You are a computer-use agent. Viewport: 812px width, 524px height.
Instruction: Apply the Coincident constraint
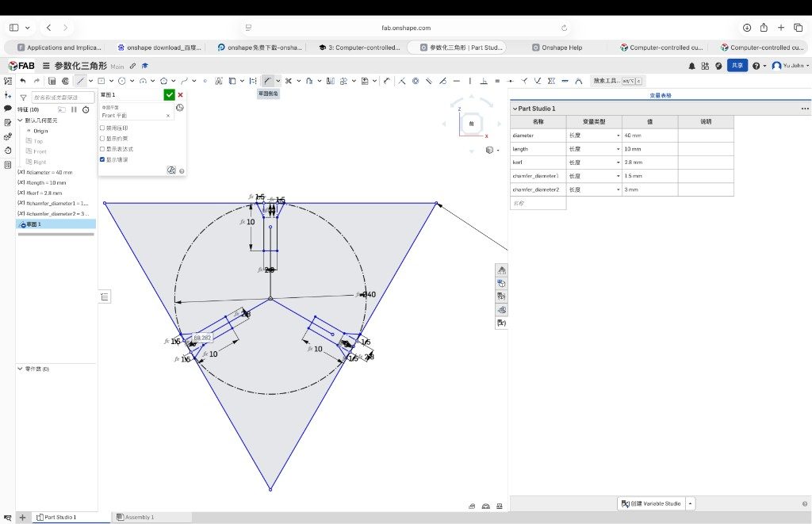[x=402, y=81]
